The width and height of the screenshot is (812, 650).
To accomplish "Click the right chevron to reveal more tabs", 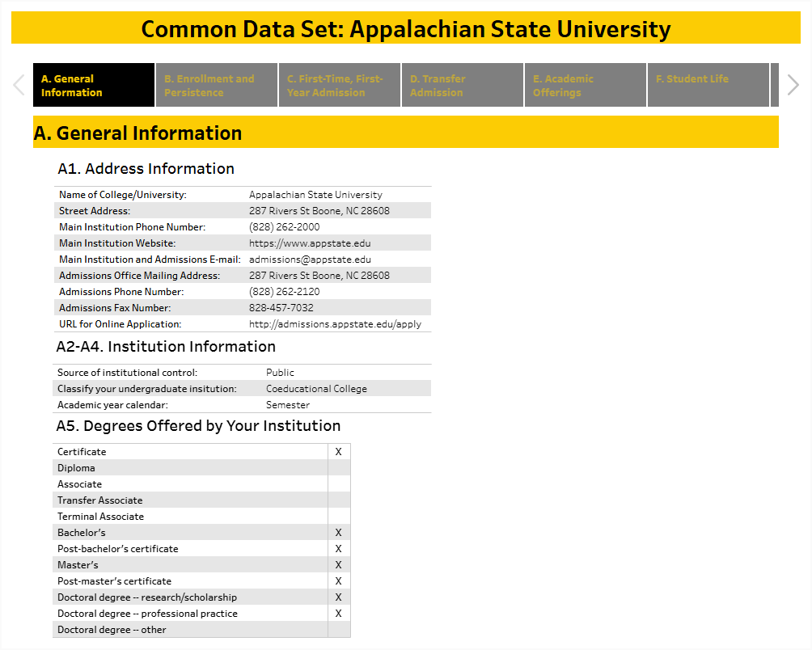I will (792, 84).
